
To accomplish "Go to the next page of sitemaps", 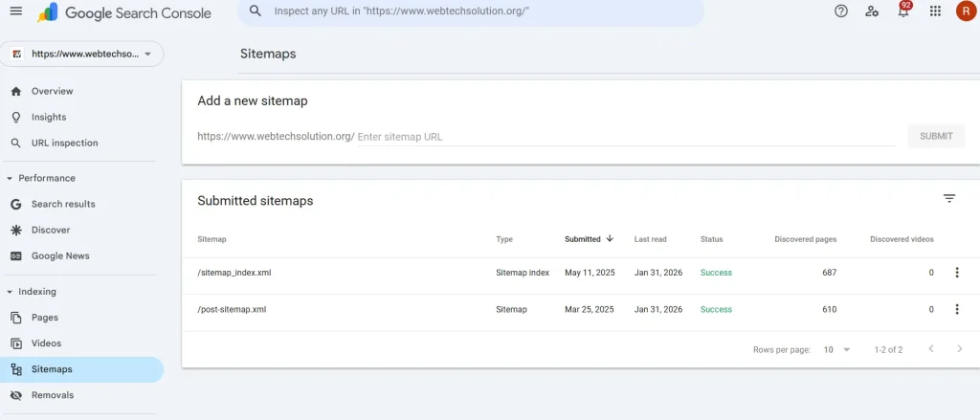I will (959, 349).
